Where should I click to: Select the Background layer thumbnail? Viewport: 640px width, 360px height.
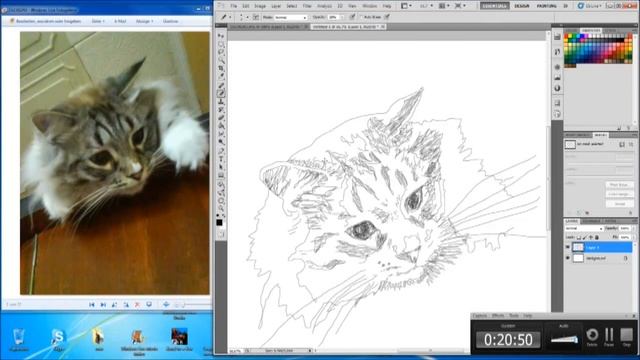click(x=578, y=258)
